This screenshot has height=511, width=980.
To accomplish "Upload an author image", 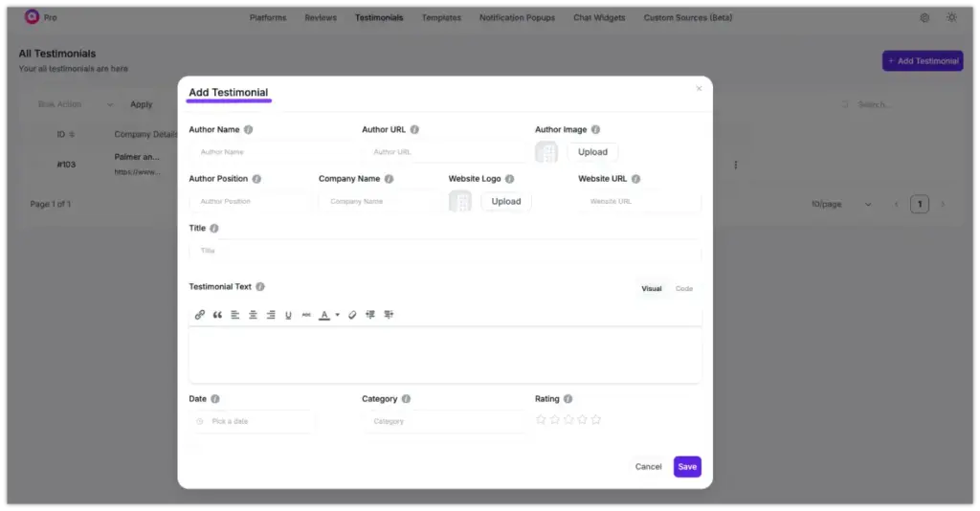I will click(592, 152).
